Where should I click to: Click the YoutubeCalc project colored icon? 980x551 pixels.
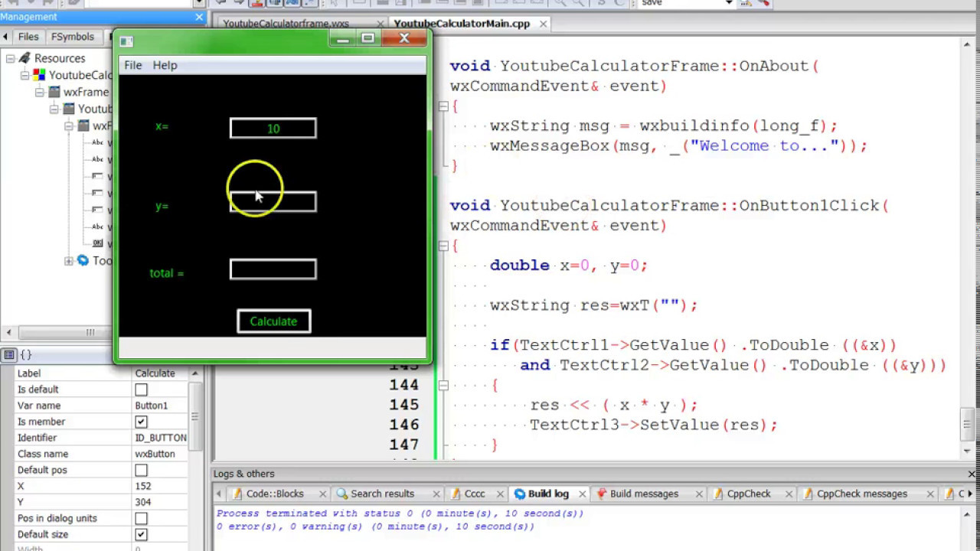coord(39,75)
